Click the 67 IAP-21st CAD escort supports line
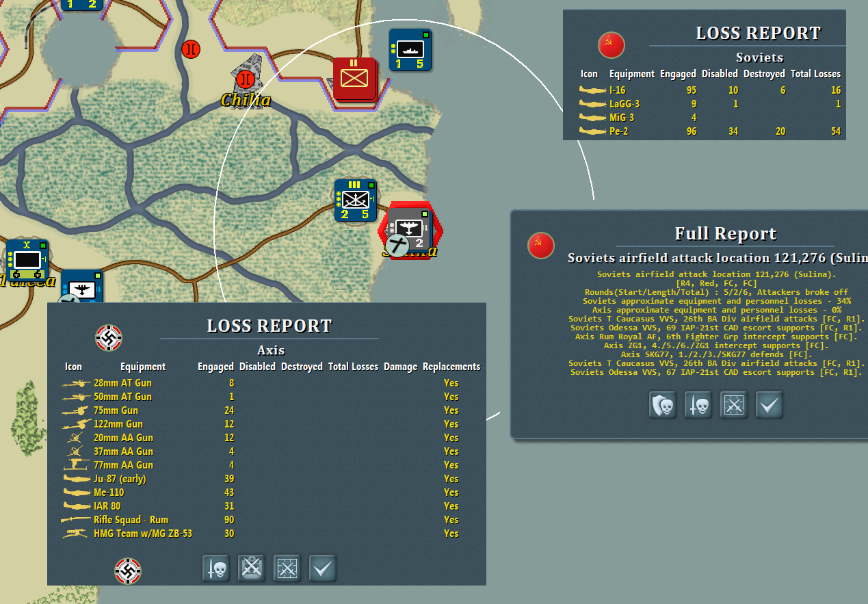The image size is (868, 604). coord(715,372)
